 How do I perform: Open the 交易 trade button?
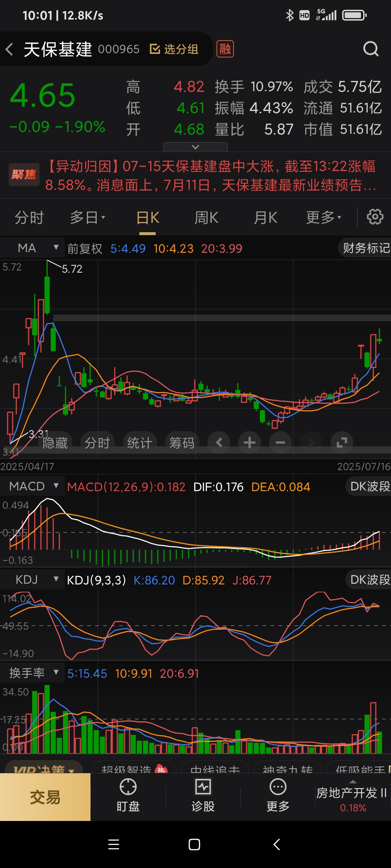[x=45, y=797]
